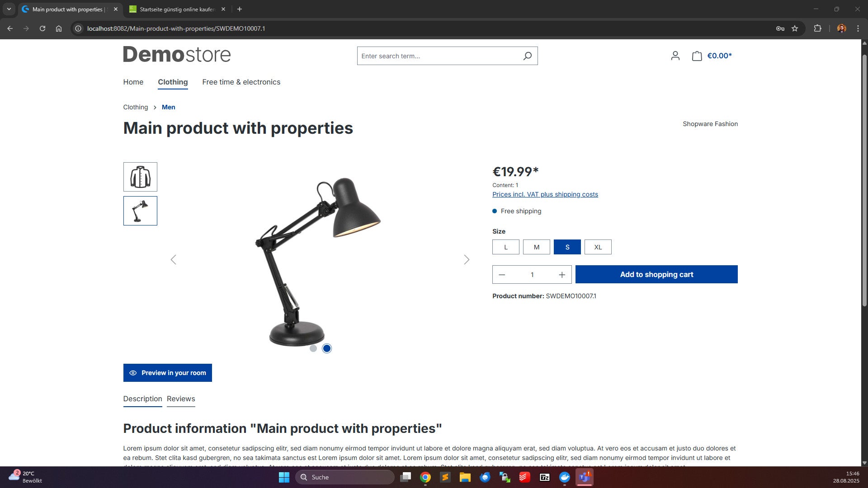Select the first gallery dot indicator
868x488 pixels.
(x=313, y=348)
